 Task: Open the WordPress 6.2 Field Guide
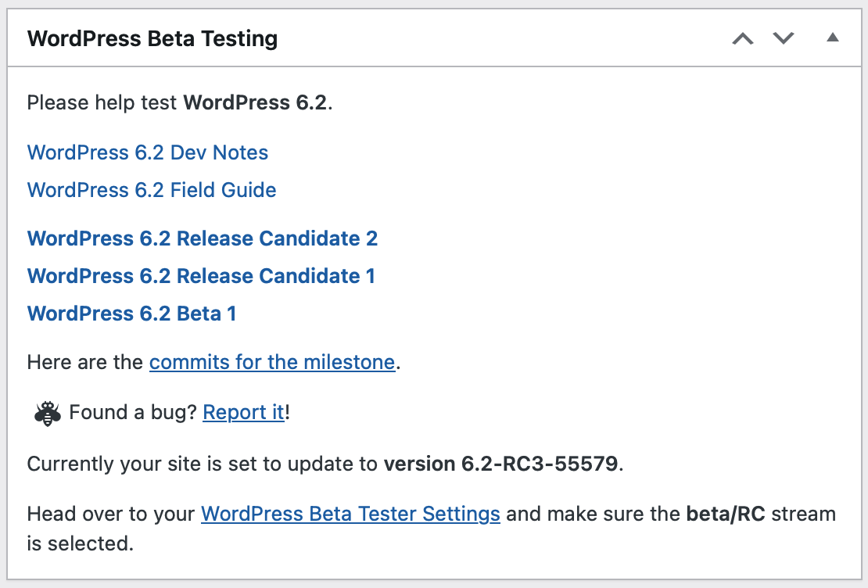click(x=152, y=190)
